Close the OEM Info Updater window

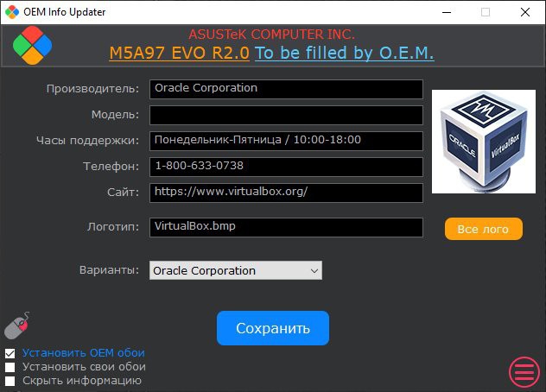click(x=525, y=12)
